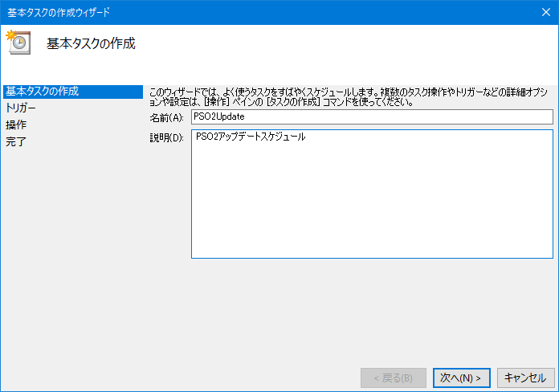The width and height of the screenshot is (559, 392).
Task: Click inside the 説明(D) description box
Action: coord(372,194)
